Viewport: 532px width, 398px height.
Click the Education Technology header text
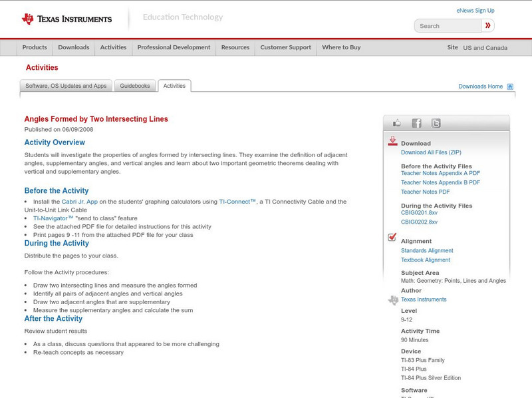183,17
